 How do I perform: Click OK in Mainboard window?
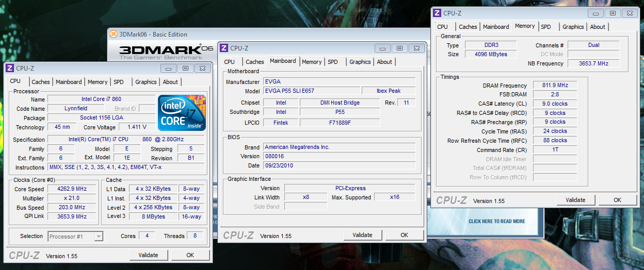[x=405, y=235]
